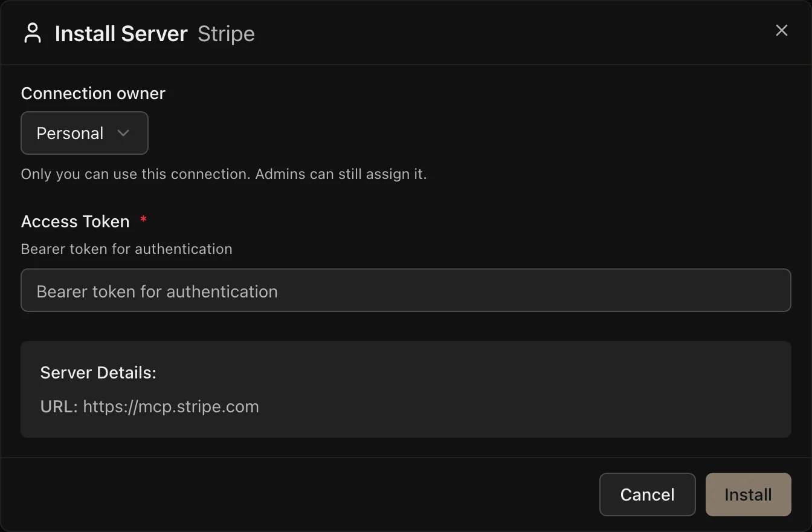The image size is (812, 532).
Task: Click the "Install Server" dialog title
Action: [x=121, y=34]
